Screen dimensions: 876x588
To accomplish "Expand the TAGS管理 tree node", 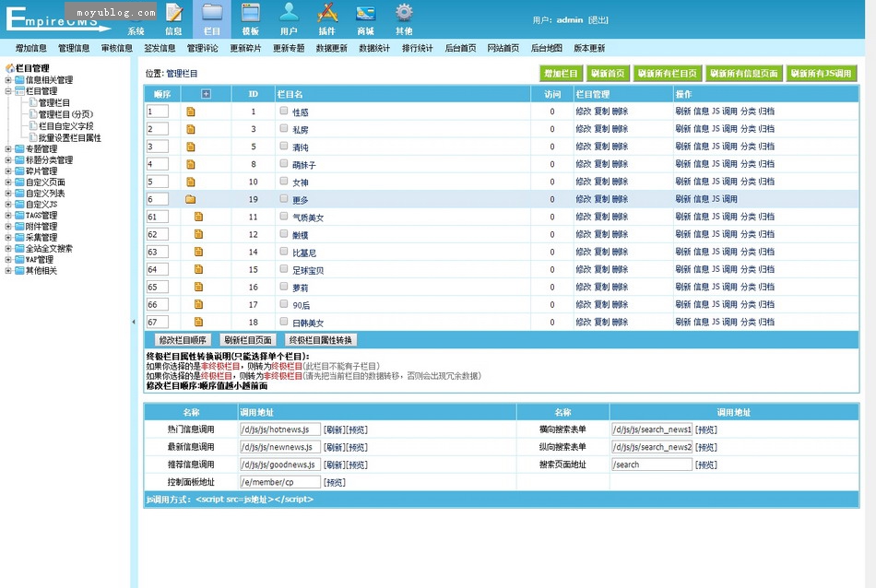I will tap(8, 216).
